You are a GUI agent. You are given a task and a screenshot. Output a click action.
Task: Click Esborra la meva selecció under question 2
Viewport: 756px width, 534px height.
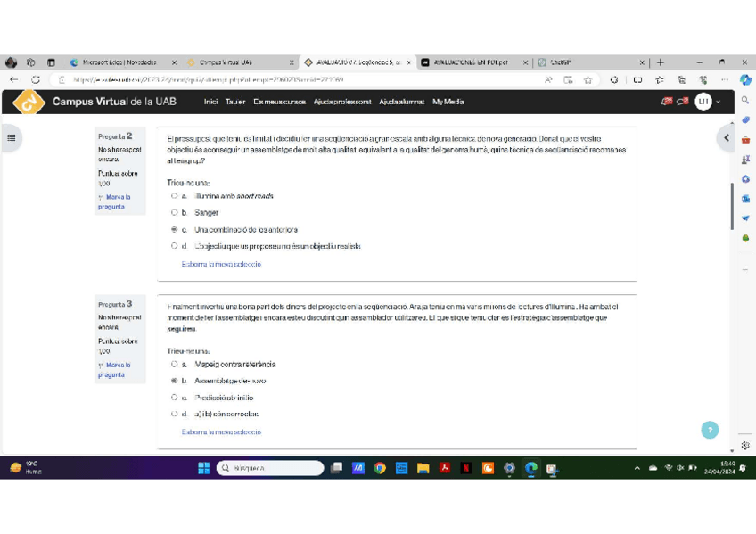pyautogui.click(x=221, y=264)
